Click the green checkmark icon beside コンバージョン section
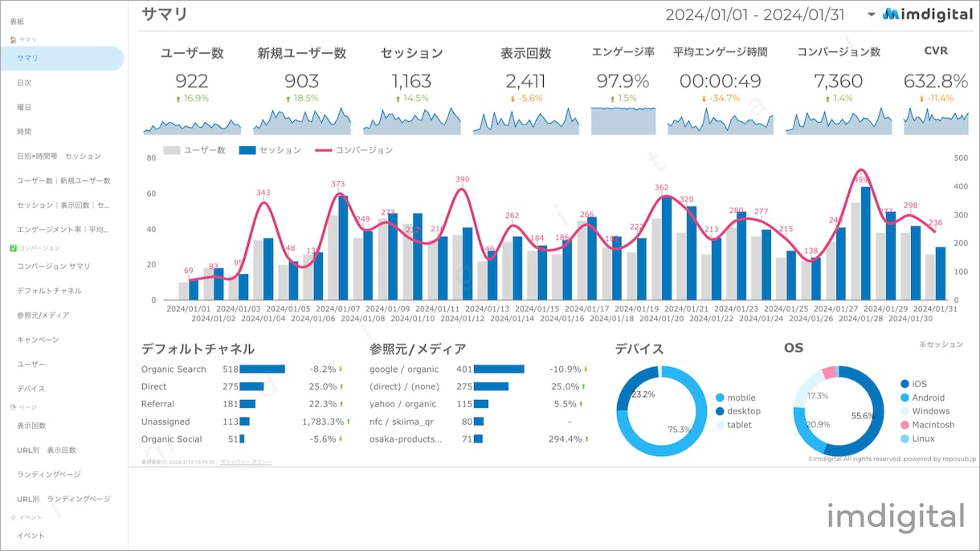The width and height of the screenshot is (980, 551). 13,248
